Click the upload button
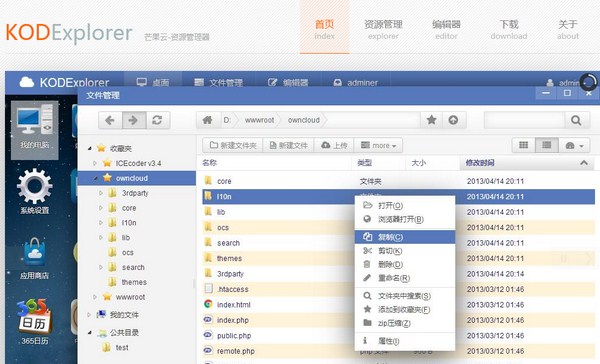 [334, 145]
